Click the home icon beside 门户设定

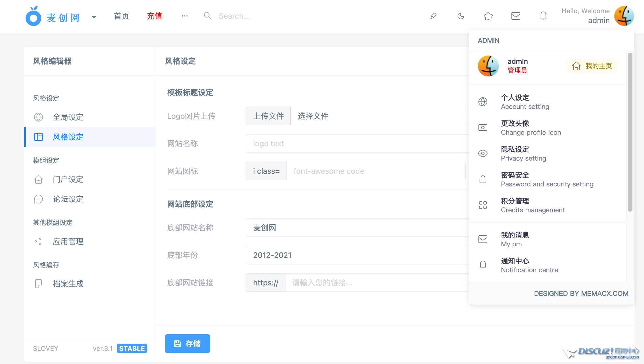(38, 179)
